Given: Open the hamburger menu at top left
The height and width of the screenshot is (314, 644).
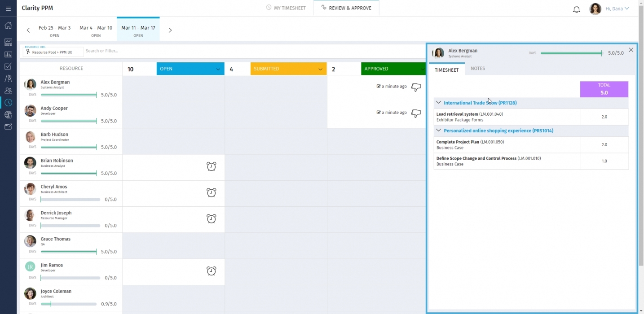Looking at the screenshot, I should click(x=8, y=8).
